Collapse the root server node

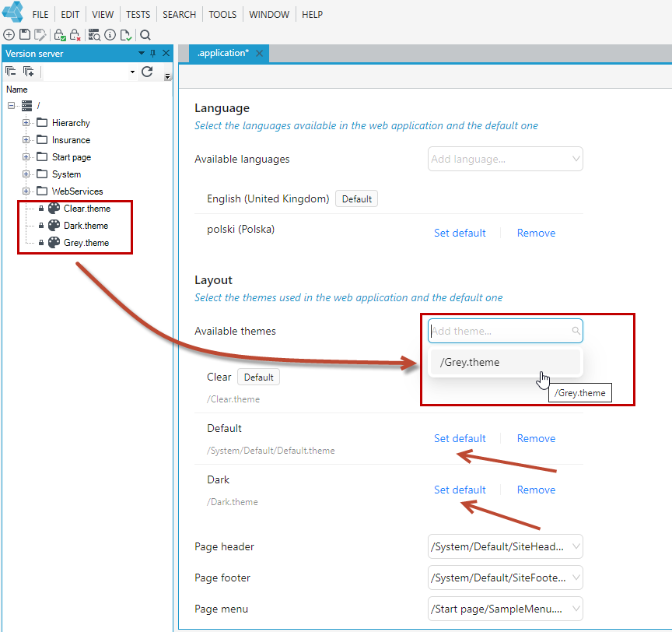point(11,106)
